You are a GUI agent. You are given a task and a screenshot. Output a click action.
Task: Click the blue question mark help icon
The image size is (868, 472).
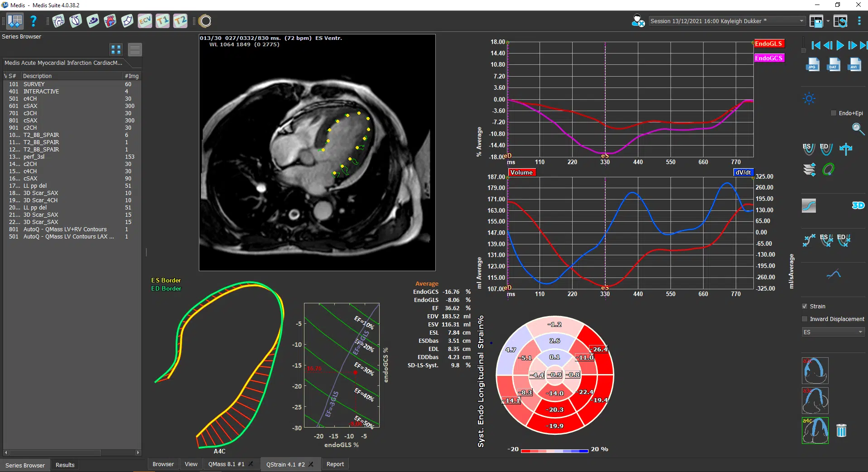pyautogui.click(x=33, y=21)
